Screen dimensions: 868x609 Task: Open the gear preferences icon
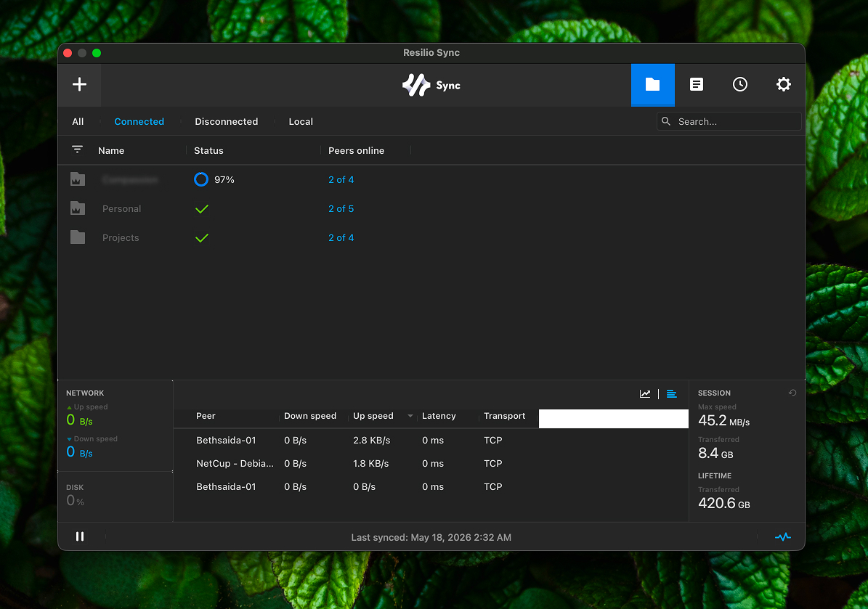(783, 84)
